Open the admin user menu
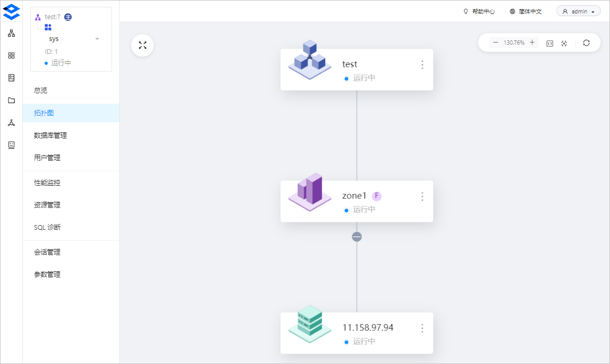 578,11
